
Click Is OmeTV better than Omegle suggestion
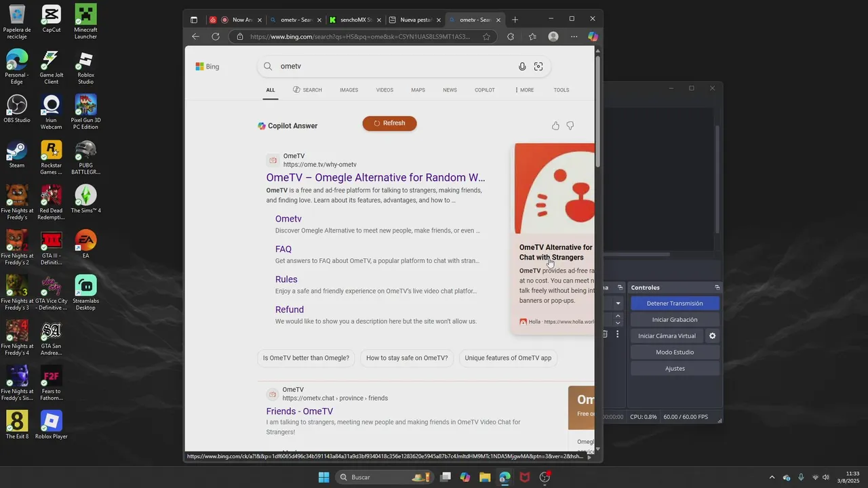(306, 358)
